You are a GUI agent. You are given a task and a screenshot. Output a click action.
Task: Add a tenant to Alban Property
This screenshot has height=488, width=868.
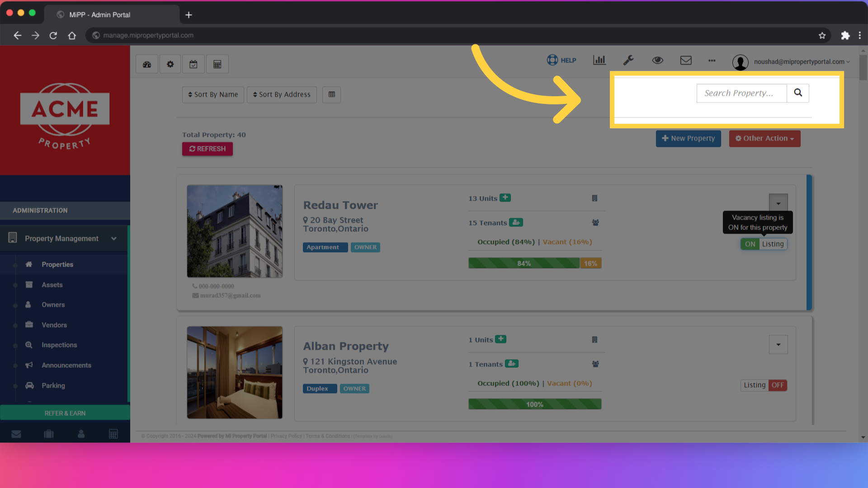click(x=512, y=364)
